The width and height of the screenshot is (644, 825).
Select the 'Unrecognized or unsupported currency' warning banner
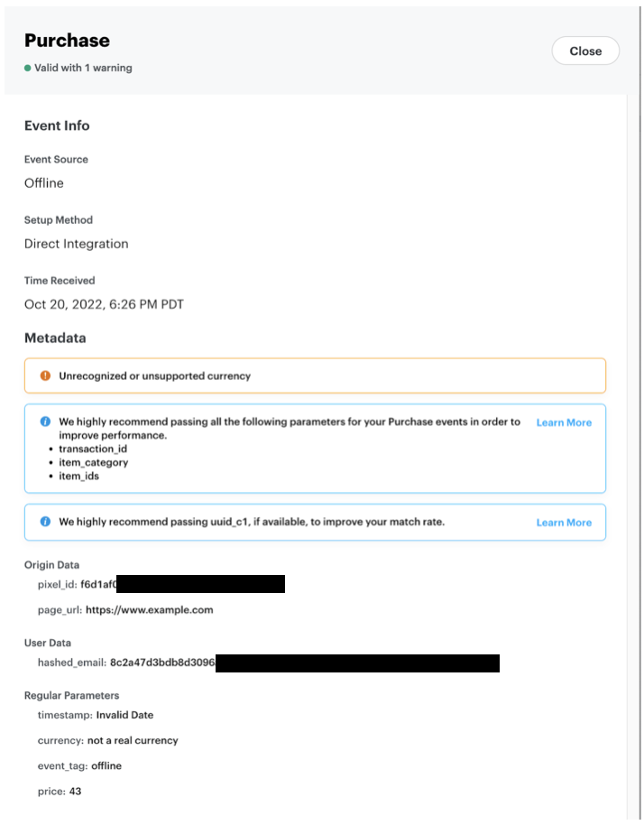[x=315, y=375]
